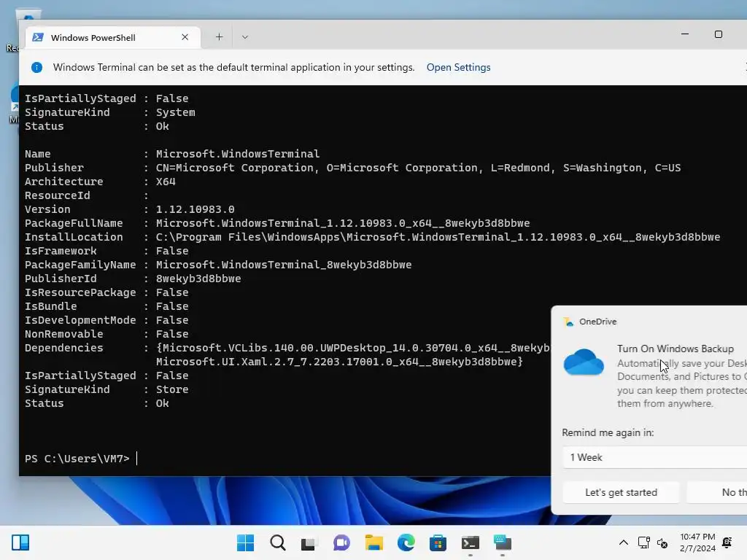Launch Microsoft Edge from the taskbar
747x560 pixels.
406,542
